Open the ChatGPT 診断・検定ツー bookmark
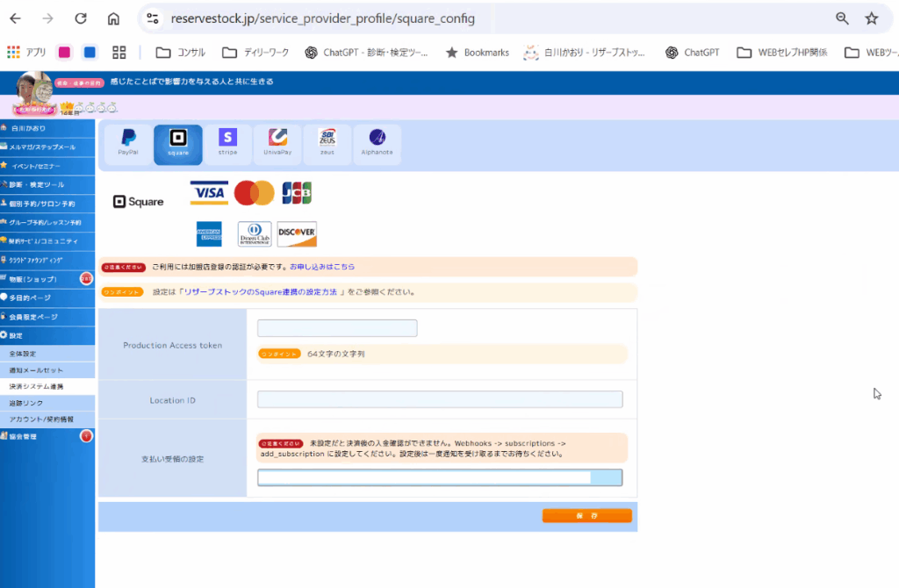 pyautogui.click(x=366, y=52)
